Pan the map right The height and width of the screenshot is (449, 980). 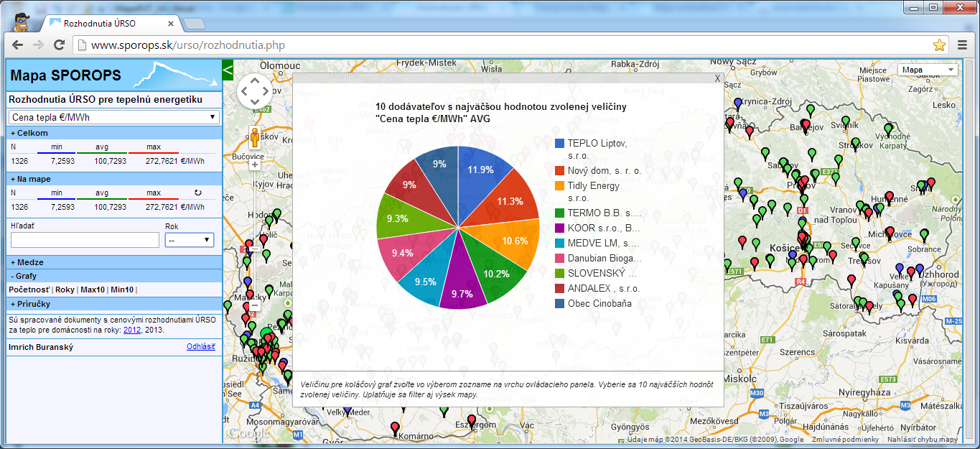[x=266, y=91]
